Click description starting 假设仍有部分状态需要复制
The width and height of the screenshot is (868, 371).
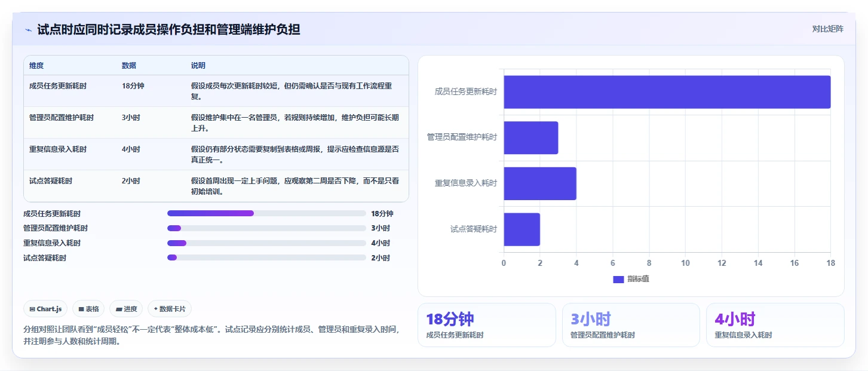295,154
